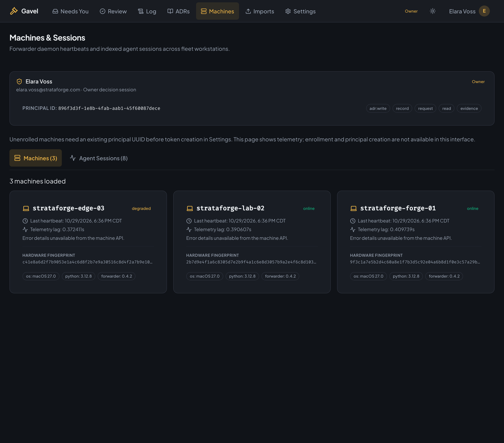Click the shield icon beside Elara Voss
504x443 pixels.
tap(19, 82)
